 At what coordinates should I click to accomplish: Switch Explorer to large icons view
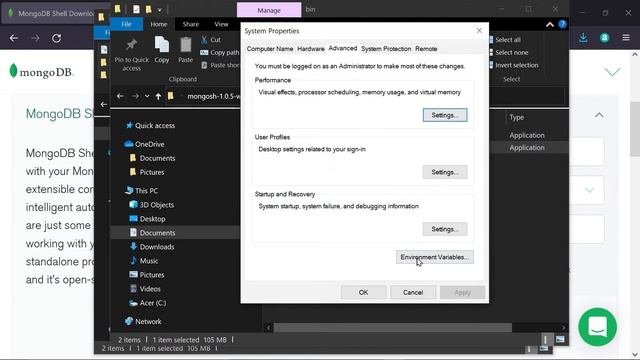pos(560,339)
